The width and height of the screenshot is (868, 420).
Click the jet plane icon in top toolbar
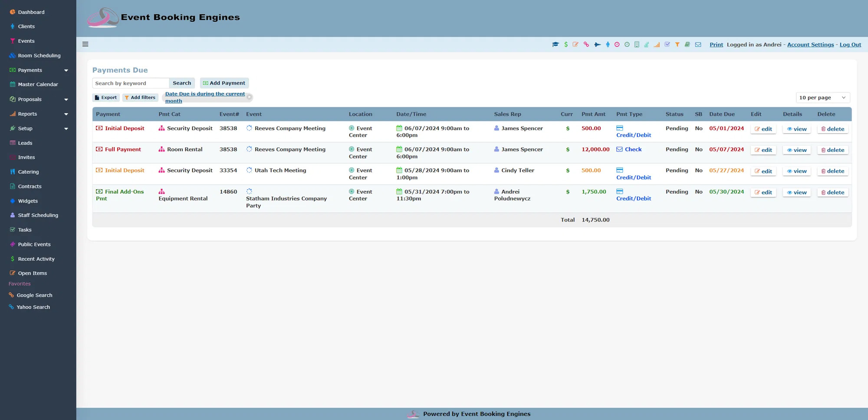597,44
